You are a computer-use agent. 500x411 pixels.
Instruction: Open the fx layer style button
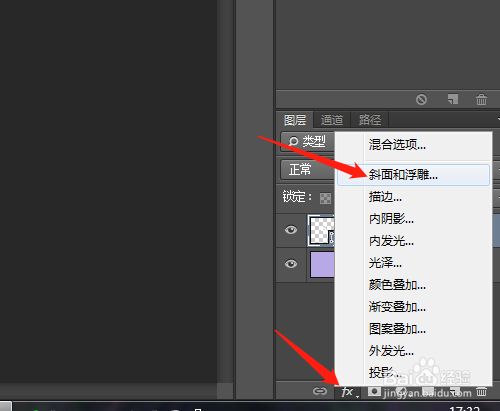pyautogui.click(x=348, y=392)
